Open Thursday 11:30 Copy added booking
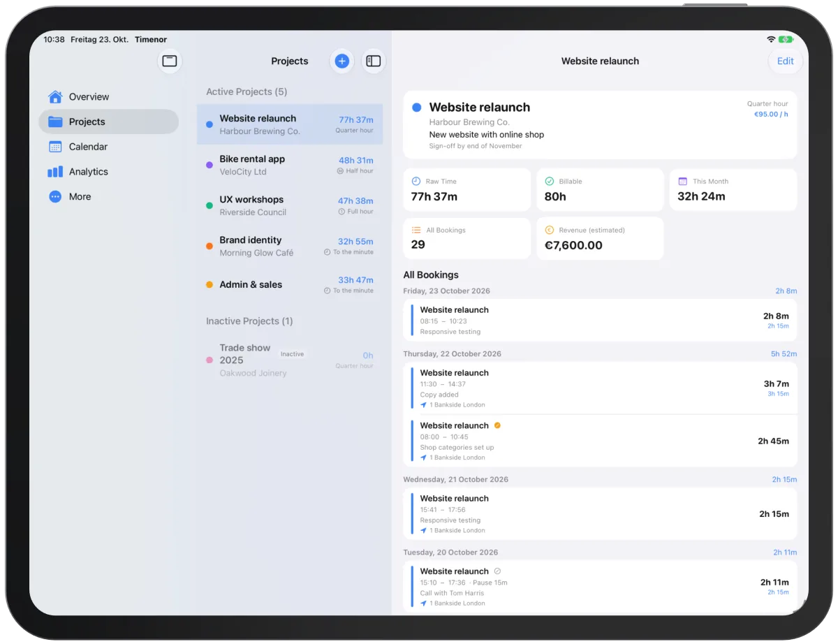This screenshot has width=838, height=644. pos(600,388)
